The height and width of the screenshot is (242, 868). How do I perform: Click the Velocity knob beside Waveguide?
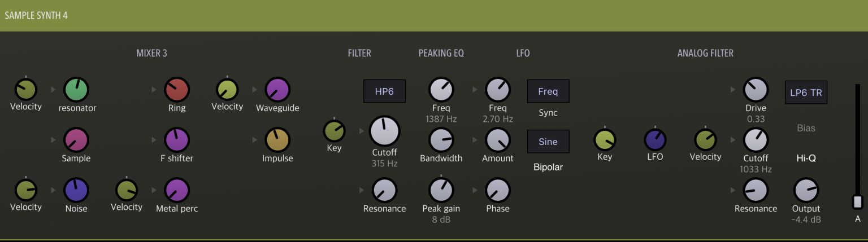pyautogui.click(x=227, y=90)
